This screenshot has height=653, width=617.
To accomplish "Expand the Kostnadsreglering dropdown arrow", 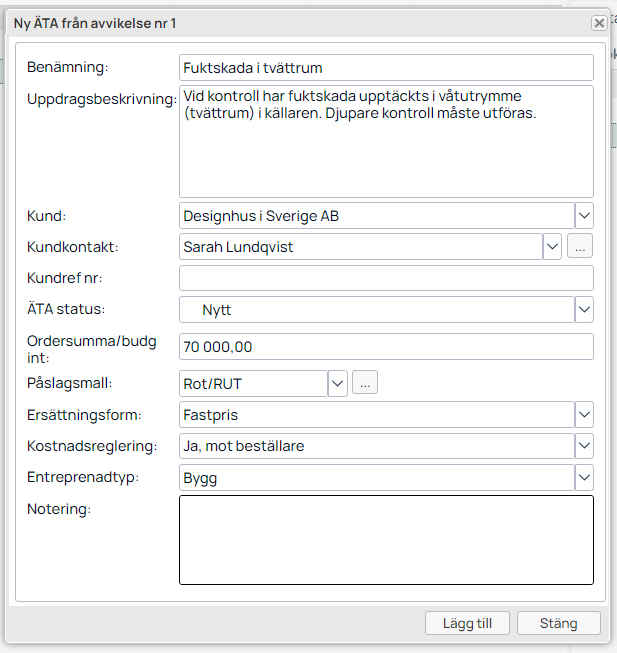I will tap(584, 446).
